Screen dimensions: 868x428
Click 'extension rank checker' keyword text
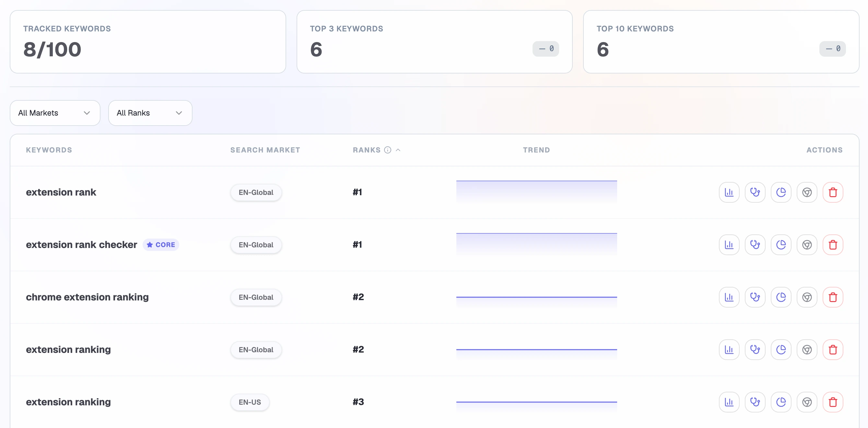point(82,245)
